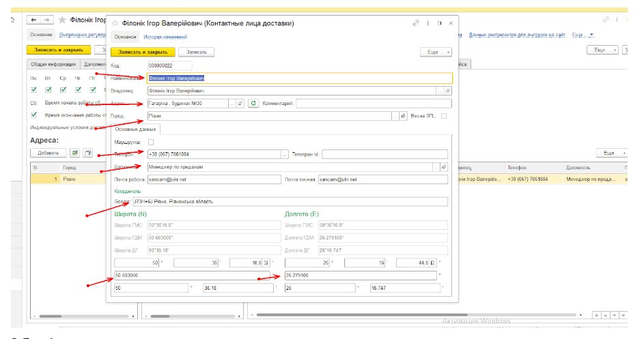This screenshot has height=339, width=644.
Task: Select the Общая информация tab
Action: click(53, 64)
